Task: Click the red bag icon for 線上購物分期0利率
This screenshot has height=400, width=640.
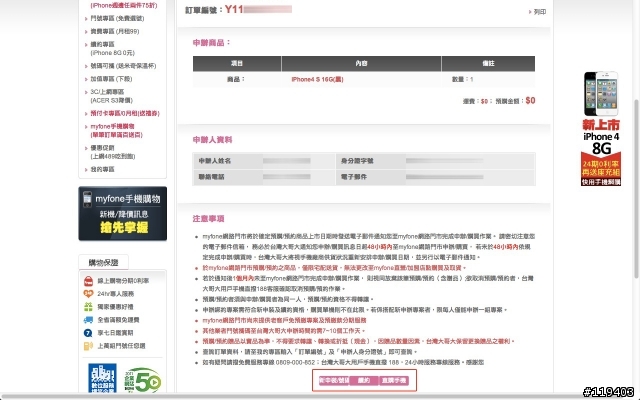Action: coord(88,281)
